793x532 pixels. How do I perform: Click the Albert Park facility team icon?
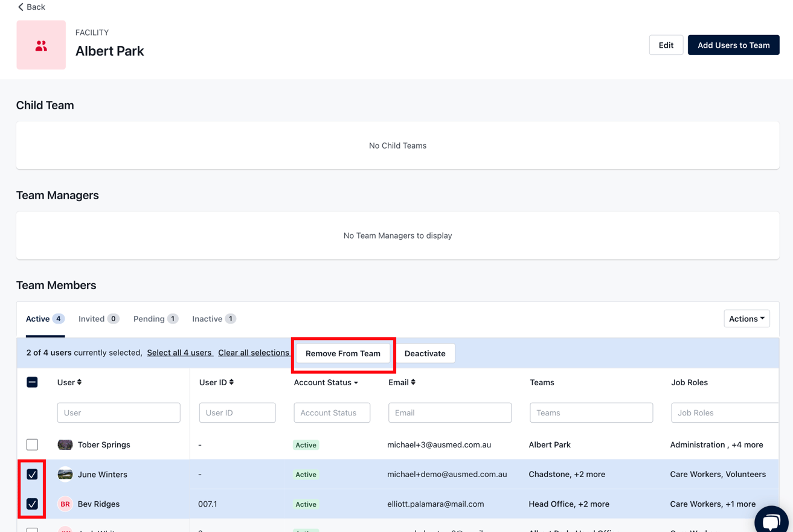click(x=41, y=45)
